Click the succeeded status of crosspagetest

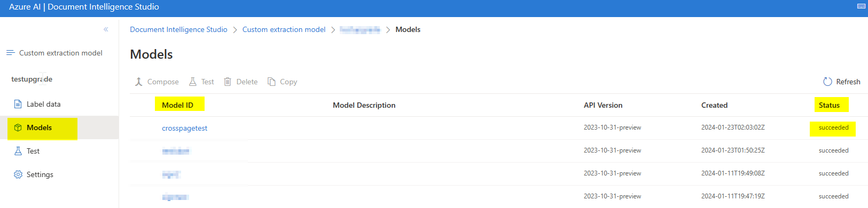pos(833,127)
